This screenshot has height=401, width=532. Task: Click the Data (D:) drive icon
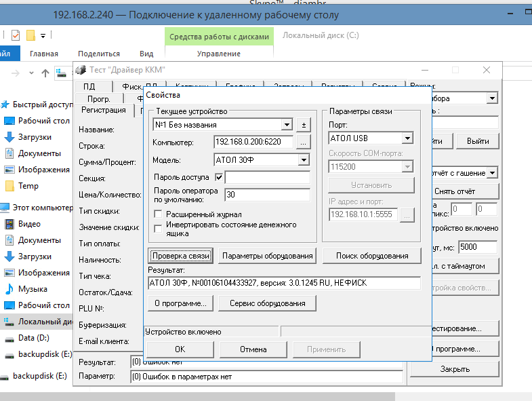(x=9, y=338)
